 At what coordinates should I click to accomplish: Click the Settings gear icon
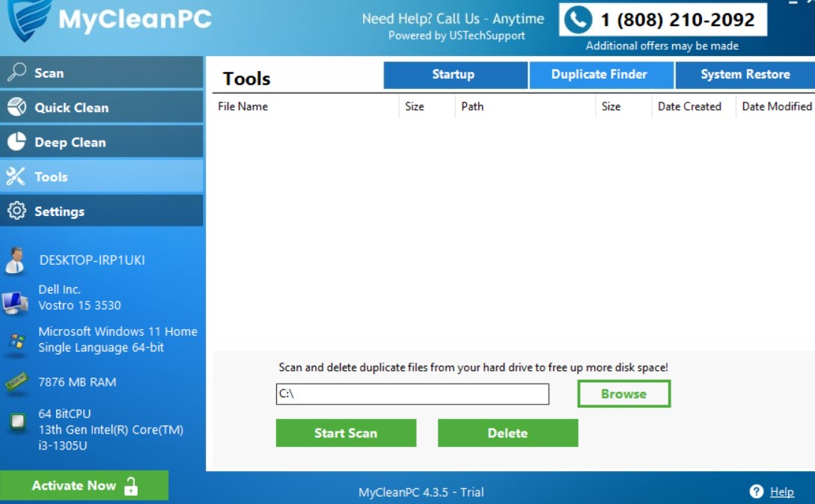pos(16,210)
